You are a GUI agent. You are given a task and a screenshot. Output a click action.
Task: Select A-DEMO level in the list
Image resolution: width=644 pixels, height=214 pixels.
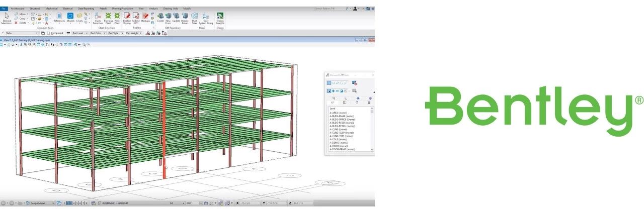pyautogui.click(x=338, y=143)
